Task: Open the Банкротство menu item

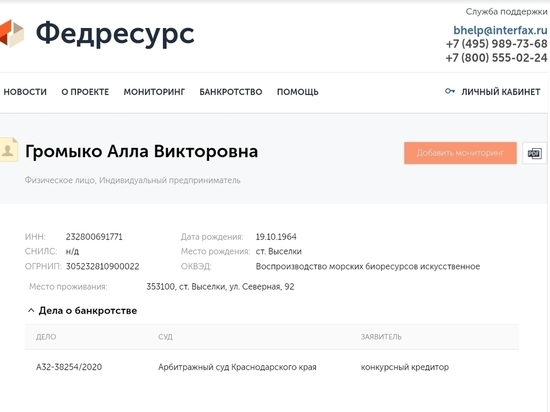Action: (x=231, y=92)
